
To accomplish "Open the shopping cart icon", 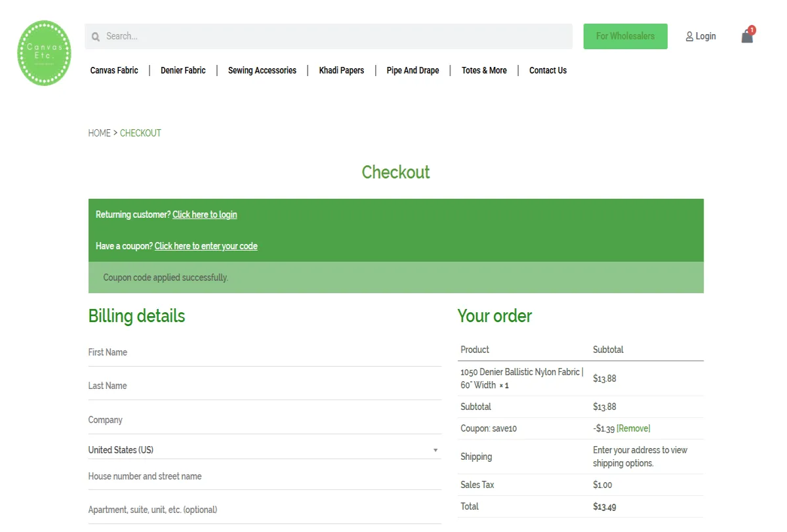I will pyautogui.click(x=746, y=37).
